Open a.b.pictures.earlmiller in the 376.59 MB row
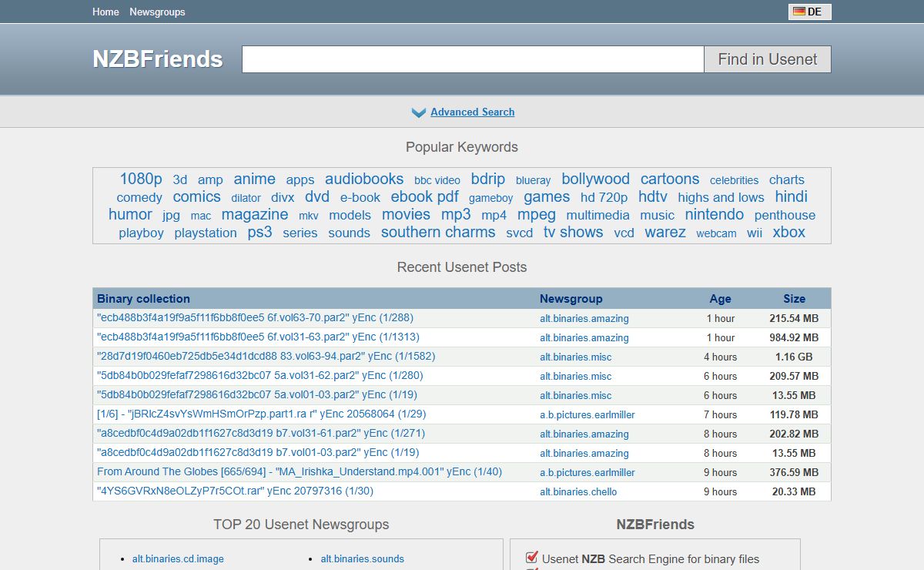The height and width of the screenshot is (570, 924). [x=588, y=472]
